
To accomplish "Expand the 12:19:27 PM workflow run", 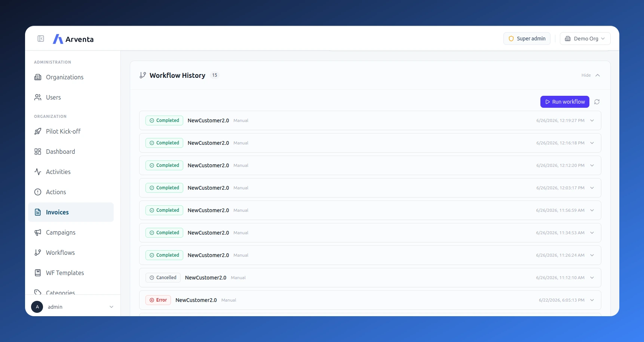I will click(592, 120).
